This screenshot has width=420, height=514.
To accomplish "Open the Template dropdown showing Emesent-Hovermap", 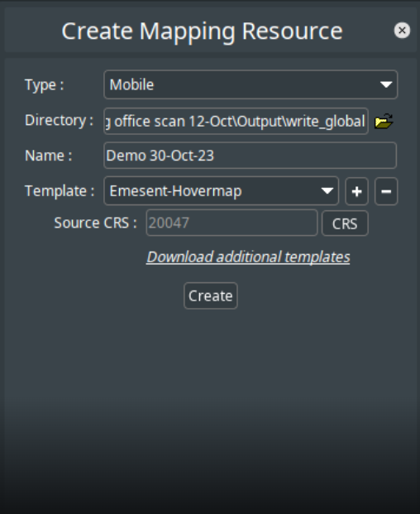I will click(x=222, y=190).
